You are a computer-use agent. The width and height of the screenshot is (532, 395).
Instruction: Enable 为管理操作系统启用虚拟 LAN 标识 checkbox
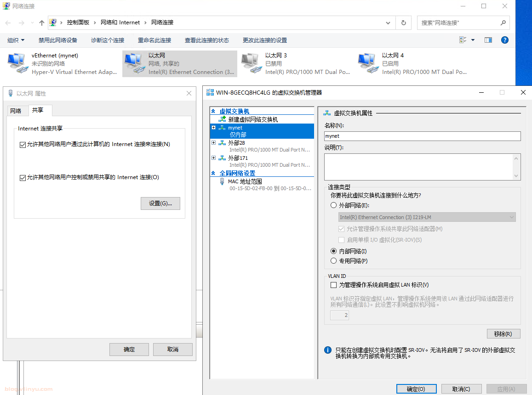point(333,285)
